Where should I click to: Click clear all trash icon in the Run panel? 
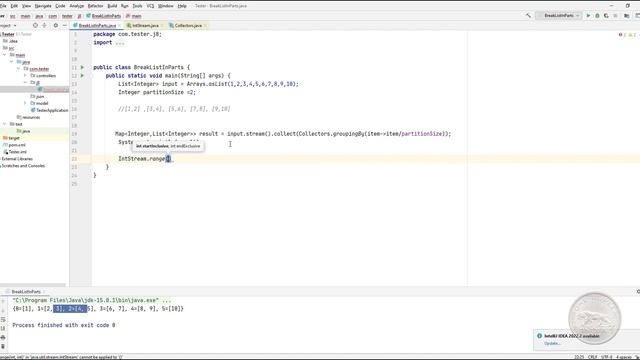point(3,347)
